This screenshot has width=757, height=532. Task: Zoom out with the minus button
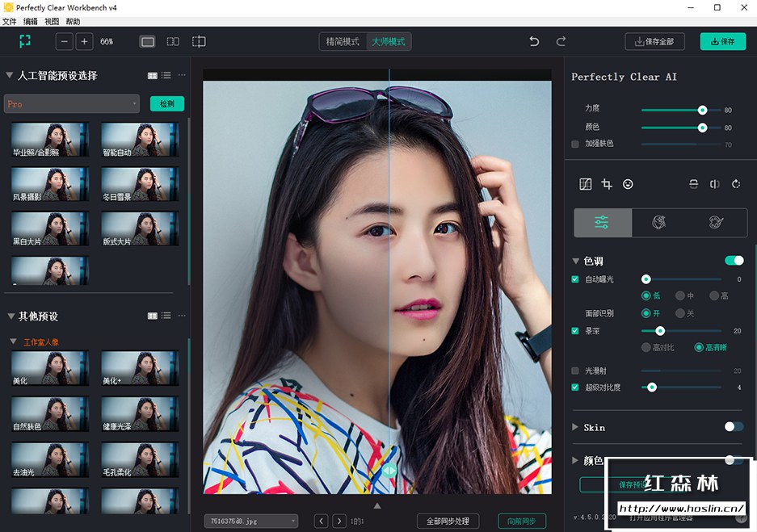[x=64, y=41]
